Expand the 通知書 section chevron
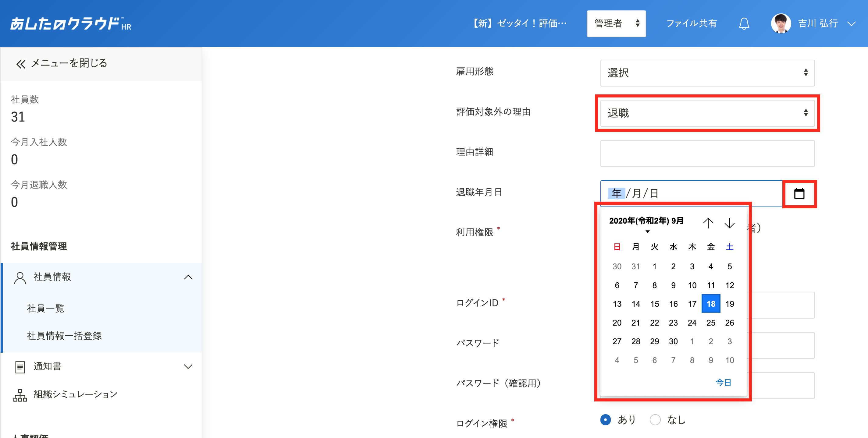Image resolution: width=868 pixels, height=438 pixels. coord(188,367)
